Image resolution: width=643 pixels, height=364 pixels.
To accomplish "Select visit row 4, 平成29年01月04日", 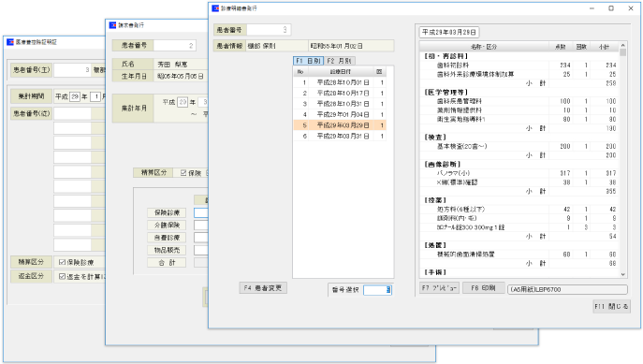I will click(x=339, y=114).
